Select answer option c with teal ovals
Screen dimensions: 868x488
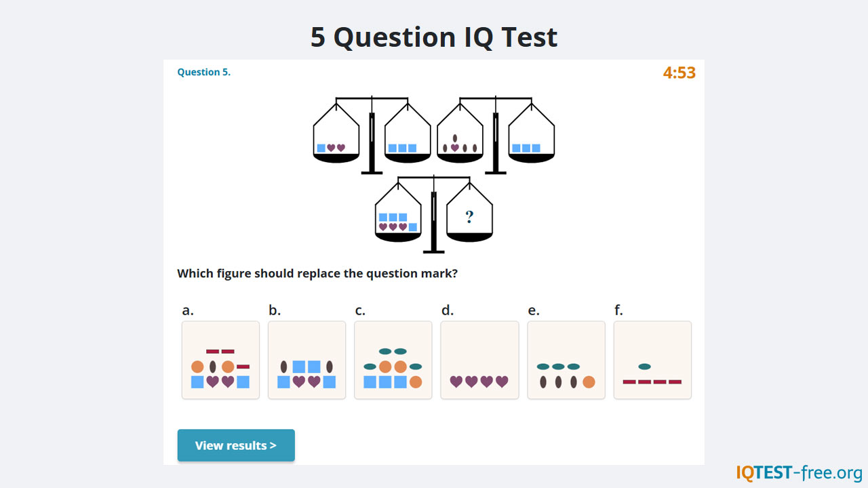pos(393,359)
